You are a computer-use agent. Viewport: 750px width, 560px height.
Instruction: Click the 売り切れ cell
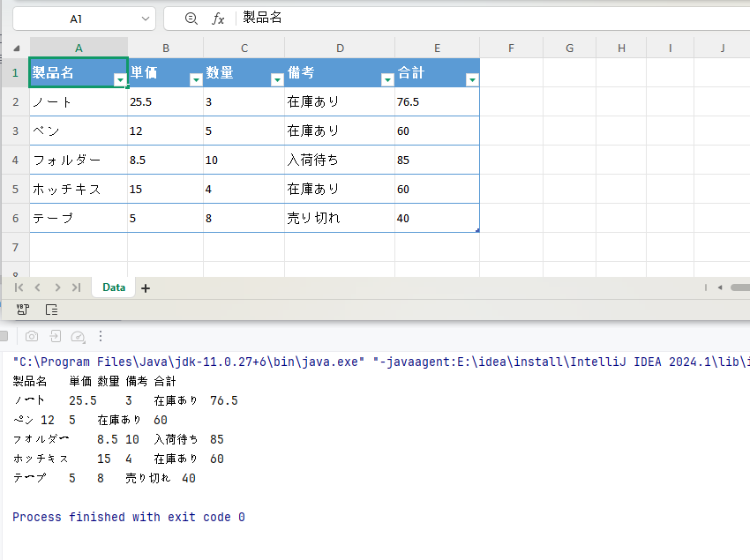click(x=340, y=218)
